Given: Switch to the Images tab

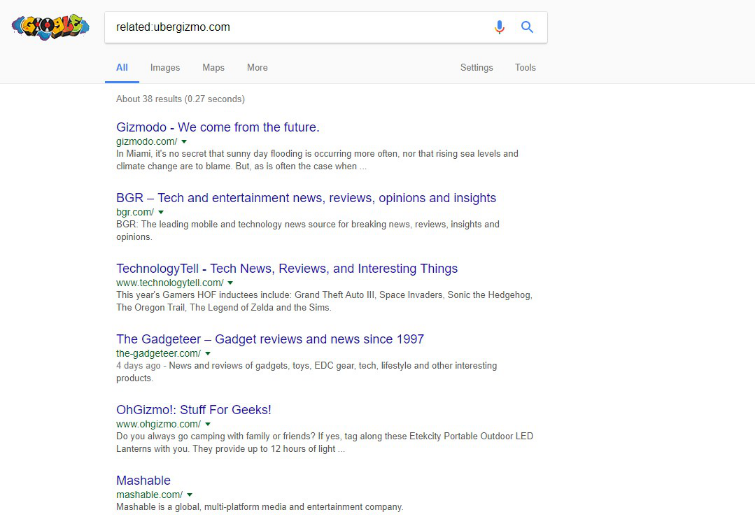Looking at the screenshot, I should coord(165,68).
